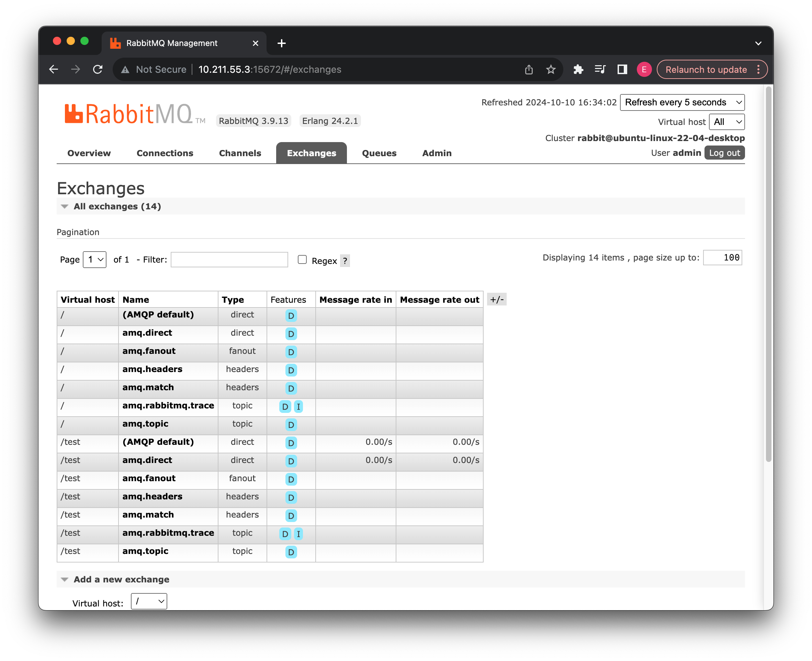The height and width of the screenshot is (661, 812).
Task: Click the I feature badge on amq.rabbitmq.trace
Action: (298, 407)
